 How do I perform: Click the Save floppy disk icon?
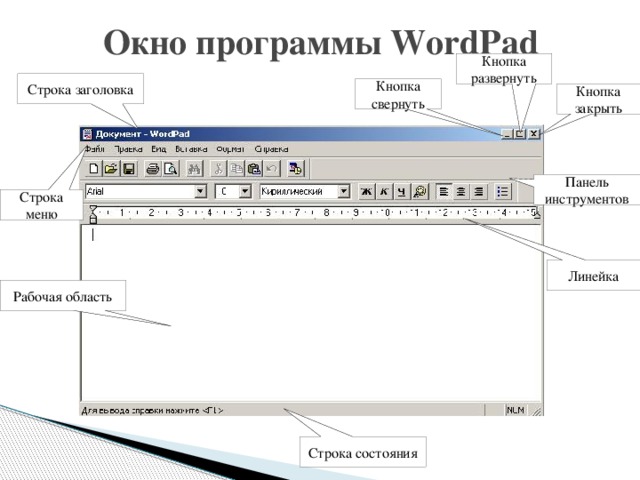click(129, 169)
